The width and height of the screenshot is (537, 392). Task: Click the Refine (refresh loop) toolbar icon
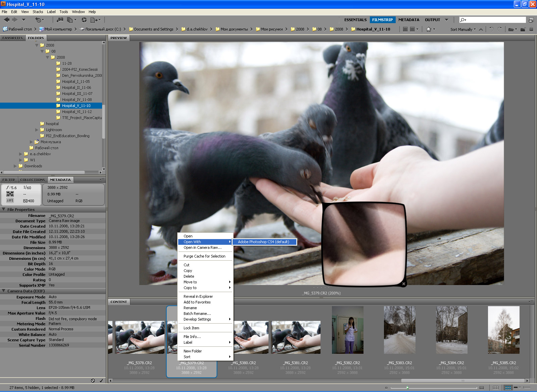pyautogui.click(x=84, y=20)
